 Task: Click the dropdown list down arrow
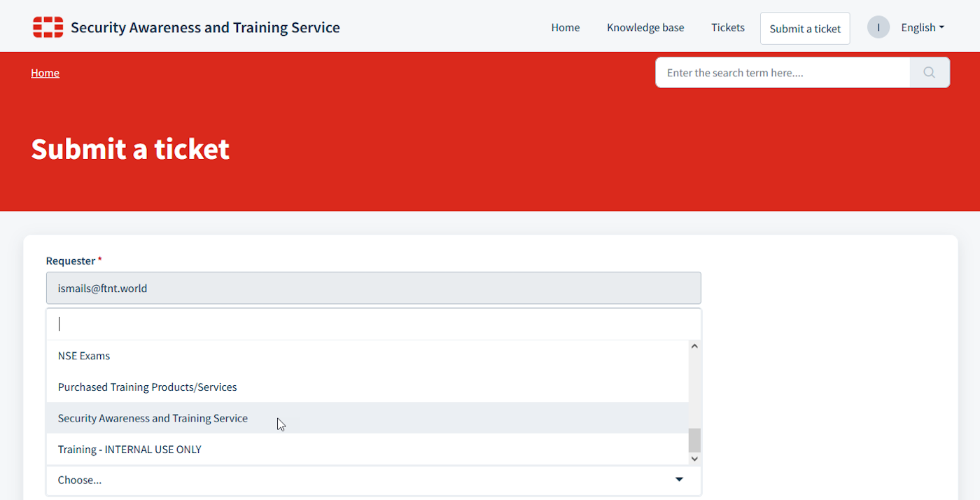(694, 459)
